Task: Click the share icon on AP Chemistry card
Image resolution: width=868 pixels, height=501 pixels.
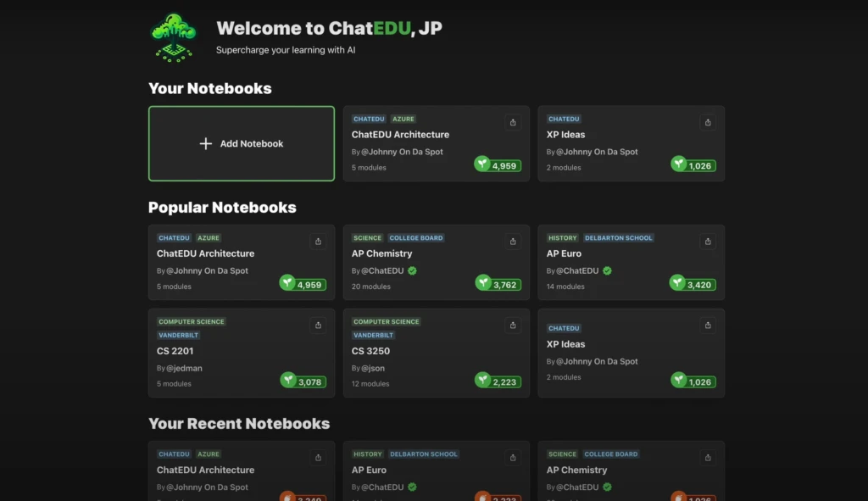Action: pos(513,242)
